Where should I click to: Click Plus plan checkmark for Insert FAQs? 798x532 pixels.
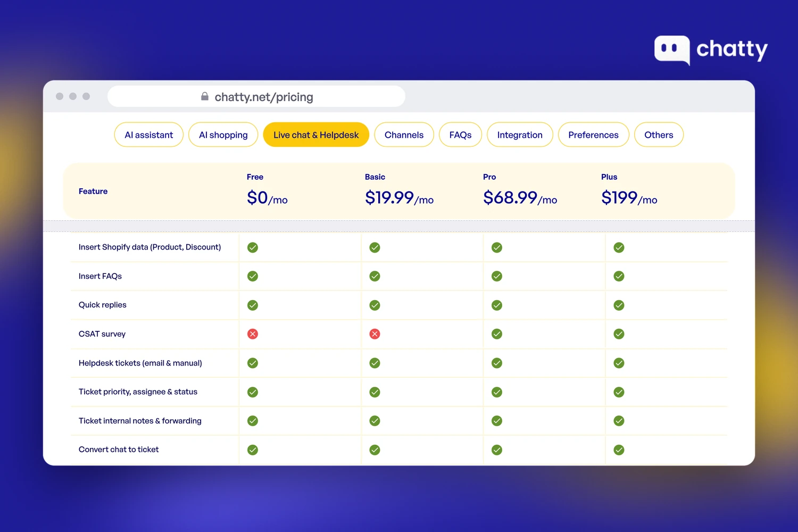[619, 276]
